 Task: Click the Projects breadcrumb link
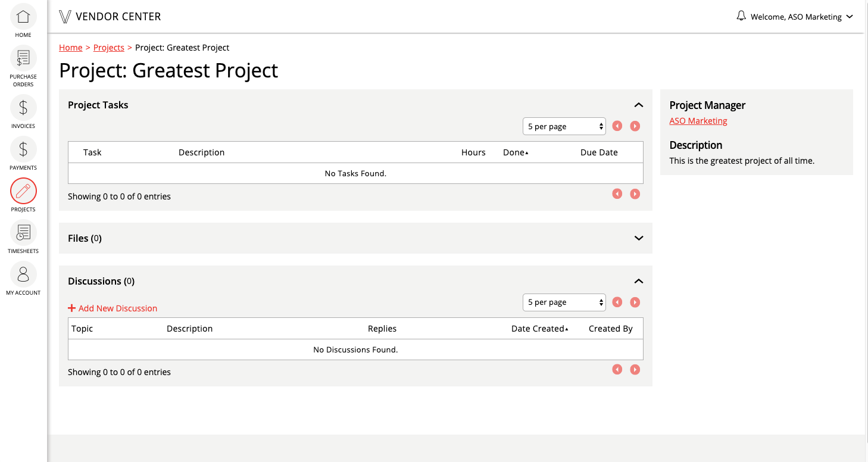pos(109,48)
